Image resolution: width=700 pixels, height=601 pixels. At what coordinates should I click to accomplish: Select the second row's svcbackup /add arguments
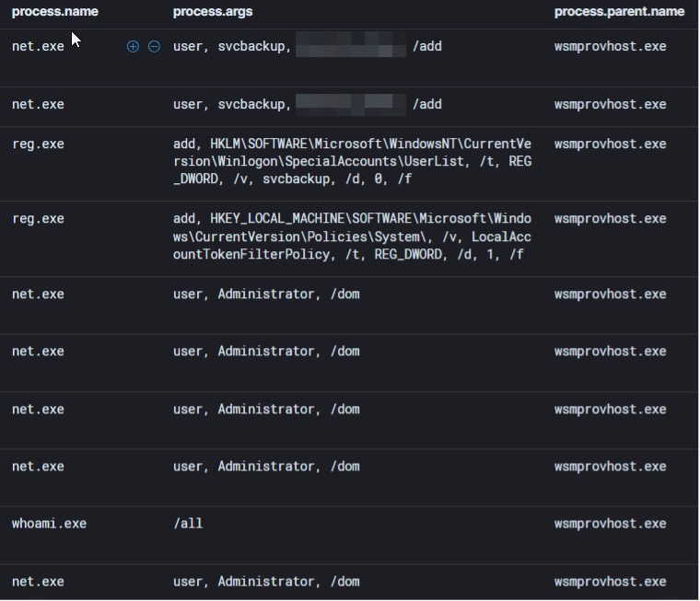click(307, 105)
